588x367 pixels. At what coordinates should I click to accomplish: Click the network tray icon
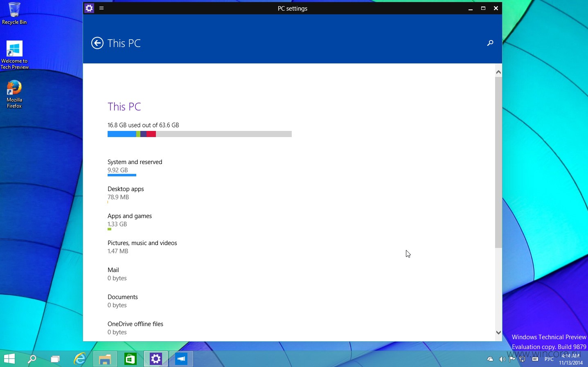(x=522, y=359)
